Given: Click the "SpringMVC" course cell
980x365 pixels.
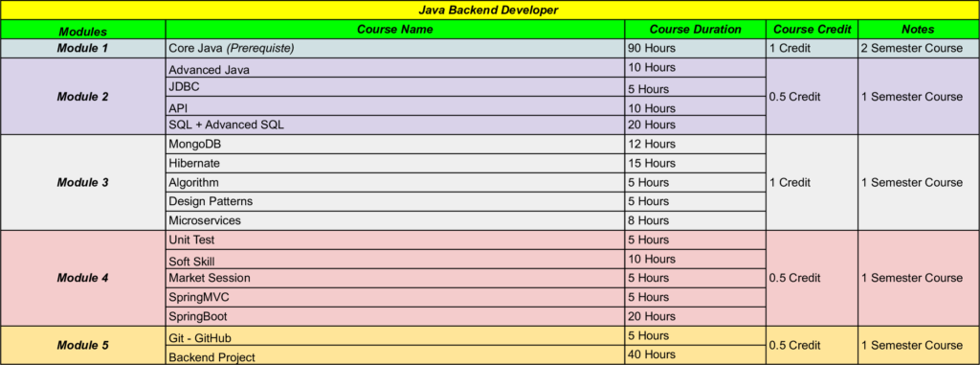Looking at the screenshot, I should click(395, 297).
